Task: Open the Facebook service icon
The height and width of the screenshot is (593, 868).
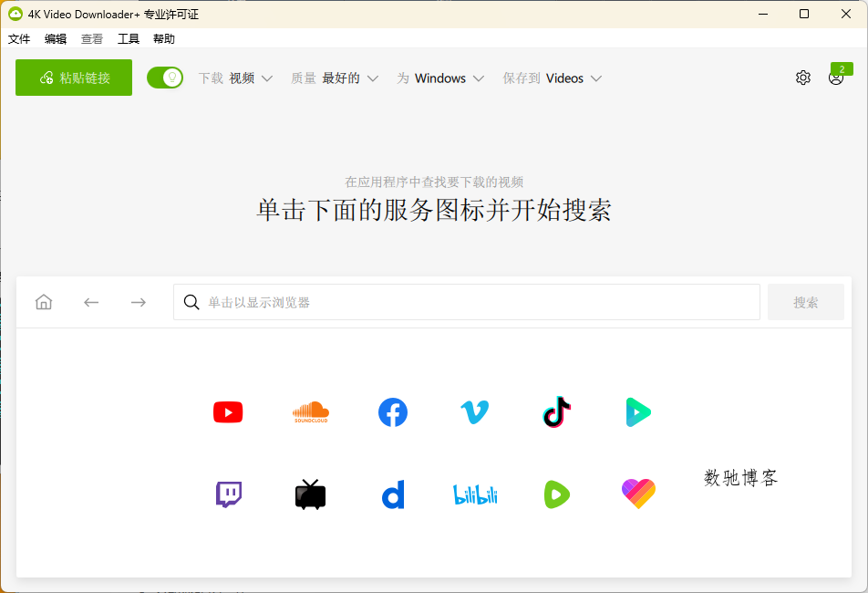Action: coord(393,412)
